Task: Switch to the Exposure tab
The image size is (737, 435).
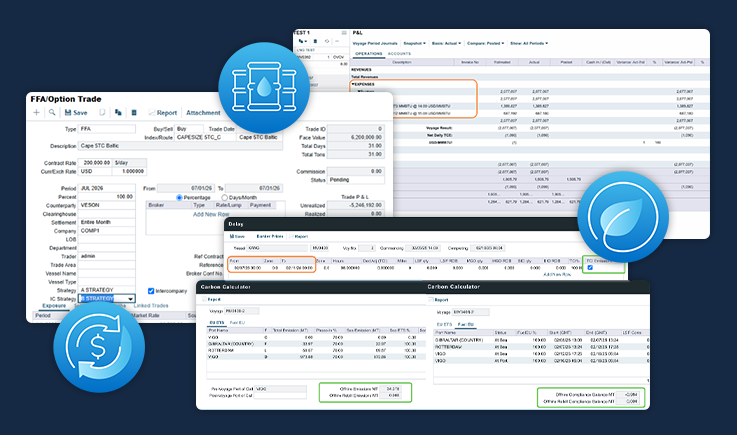Action: pos(54,306)
